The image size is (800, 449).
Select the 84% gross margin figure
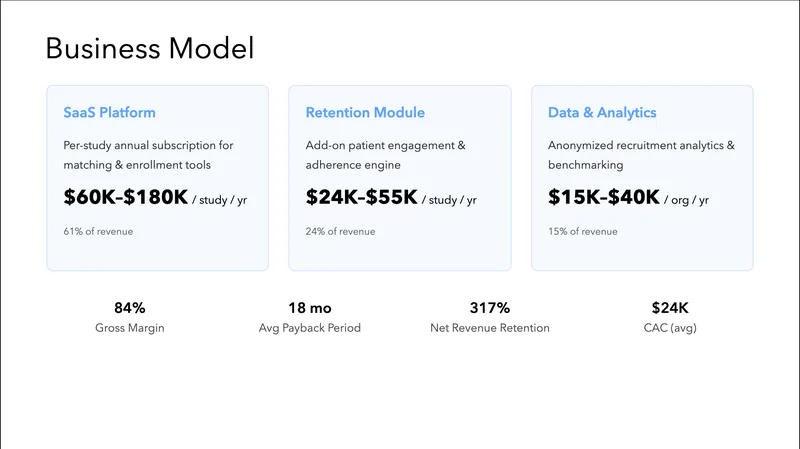tap(129, 308)
